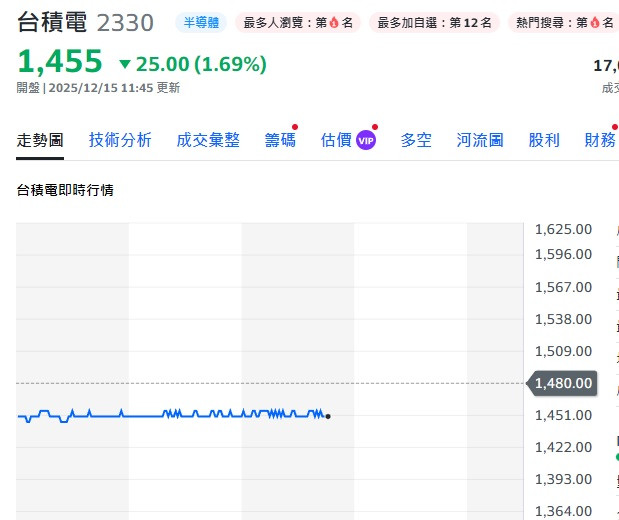
Task: Select the 走勢圖 tab
Action: (x=40, y=140)
